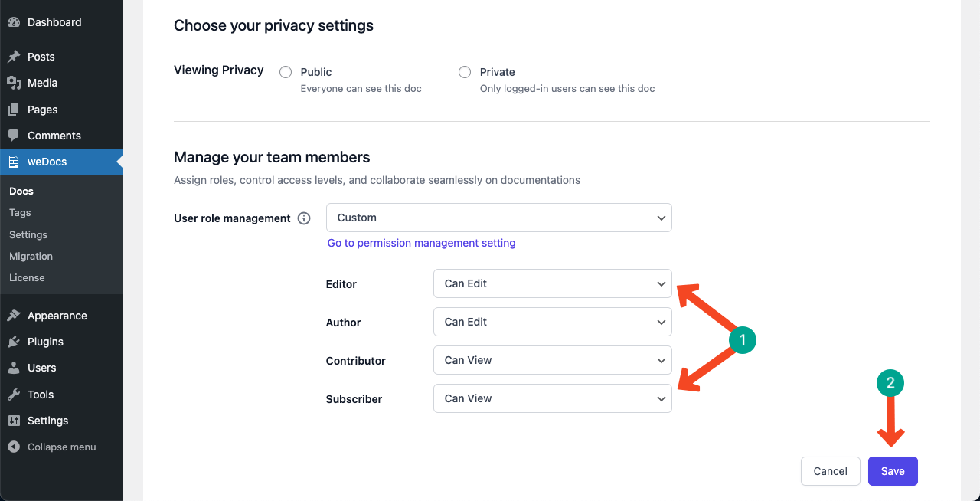The width and height of the screenshot is (980, 501).
Task: Follow the Go to permission management setting link
Action: pos(422,243)
